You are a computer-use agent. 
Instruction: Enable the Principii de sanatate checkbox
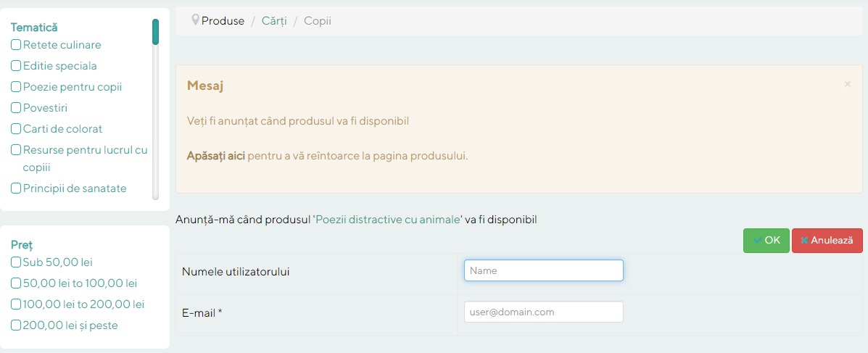[x=16, y=188]
